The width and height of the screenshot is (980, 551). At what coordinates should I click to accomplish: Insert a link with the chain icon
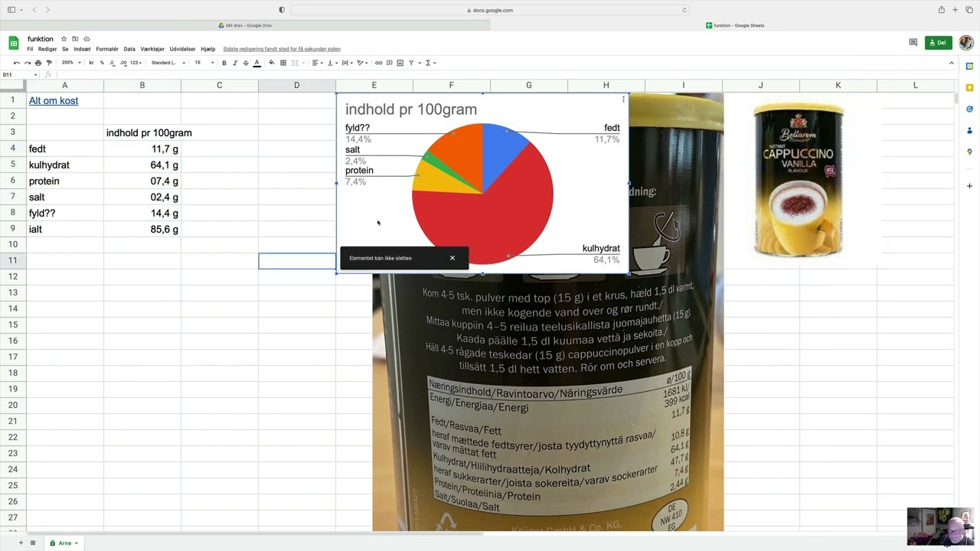click(x=378, y=63)
